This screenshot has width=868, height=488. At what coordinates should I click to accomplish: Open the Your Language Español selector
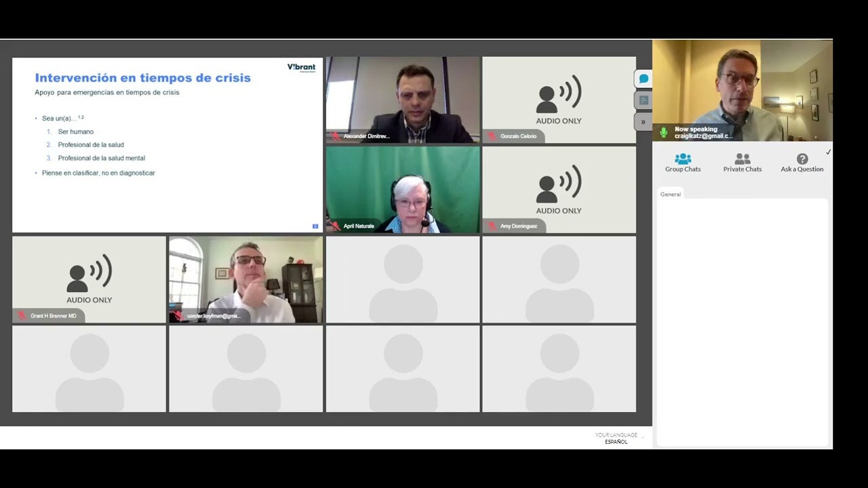point(618,438)
